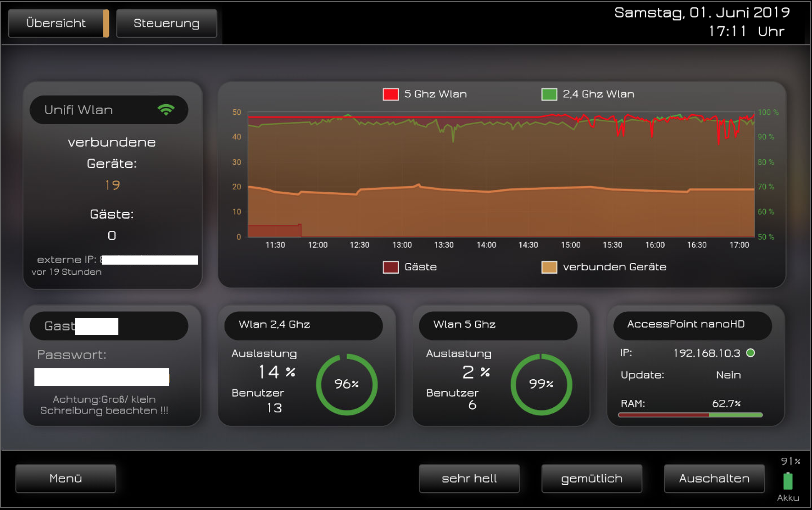Viewport: 812px width, 510px height.
Task: Click the green WiFi icon in Unifi Wlan
Action: coord(166,110)
